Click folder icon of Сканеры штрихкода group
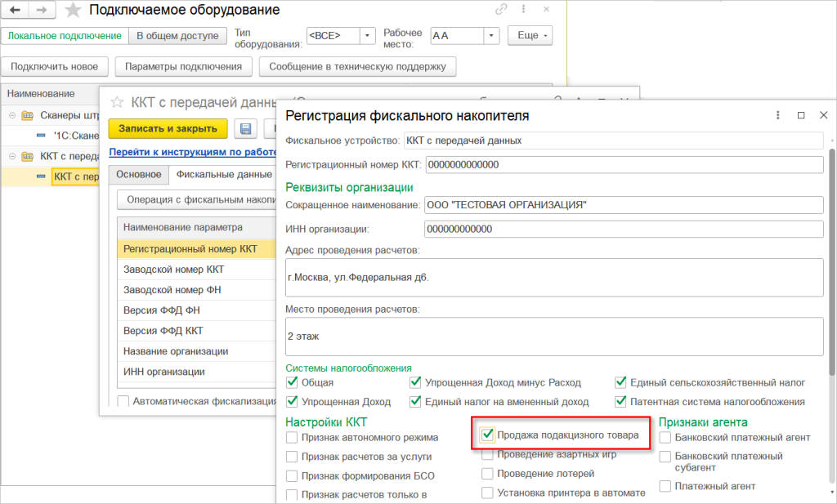 point(27,115)
